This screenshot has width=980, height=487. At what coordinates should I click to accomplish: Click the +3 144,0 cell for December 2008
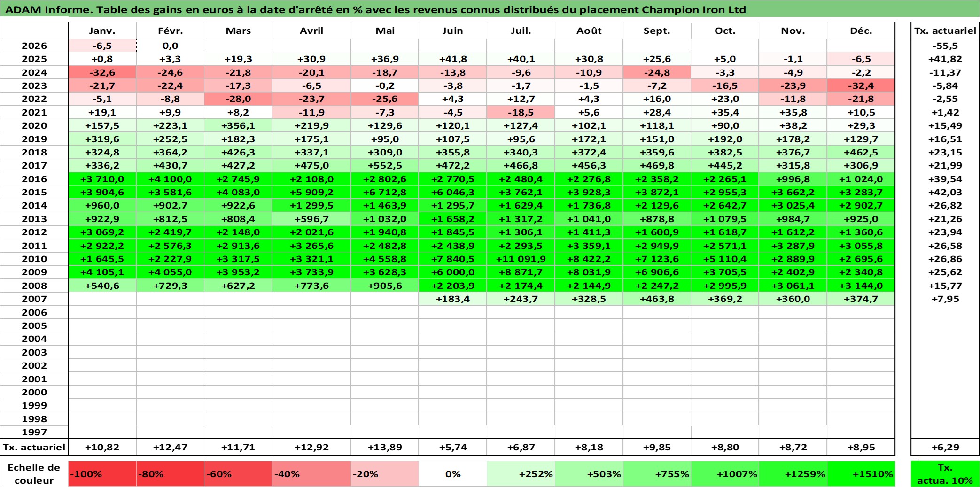861,286
